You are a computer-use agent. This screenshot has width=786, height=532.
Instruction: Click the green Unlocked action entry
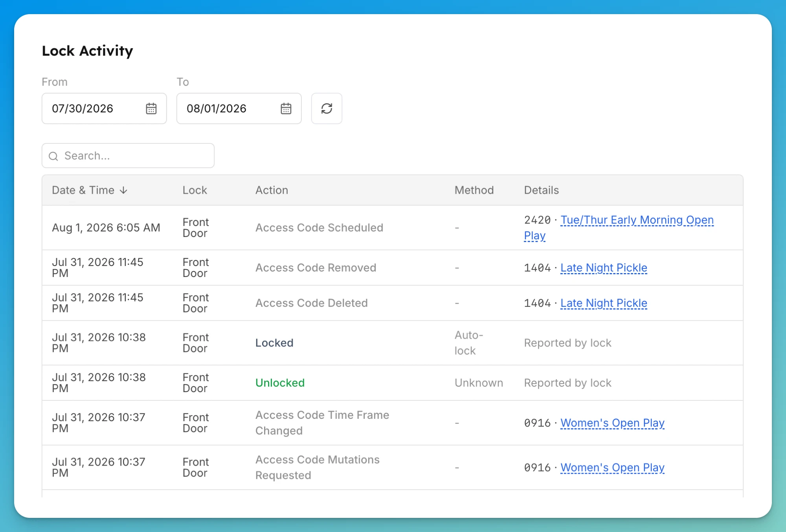click(x=280, y=383)
